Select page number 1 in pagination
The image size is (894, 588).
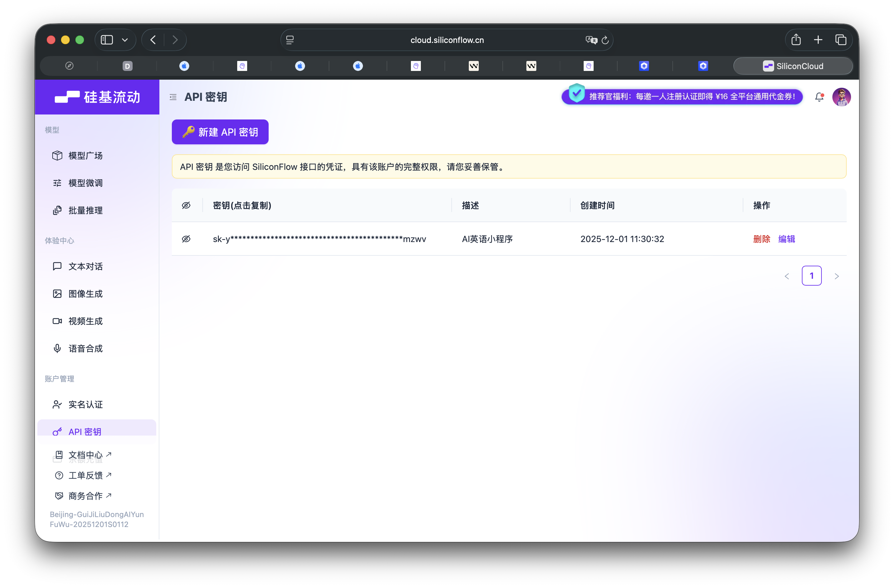pos(812,276)
